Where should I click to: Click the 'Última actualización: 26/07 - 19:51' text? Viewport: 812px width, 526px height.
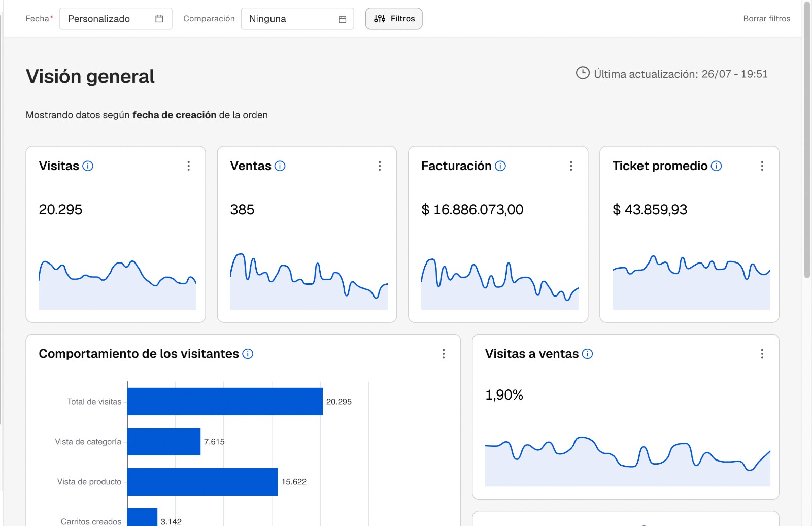[x=681, y=74]
